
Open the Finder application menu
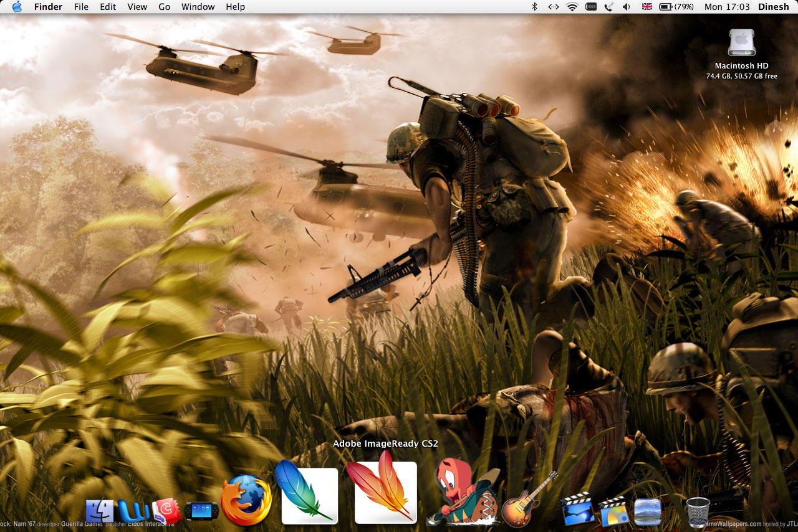[48, 7]
